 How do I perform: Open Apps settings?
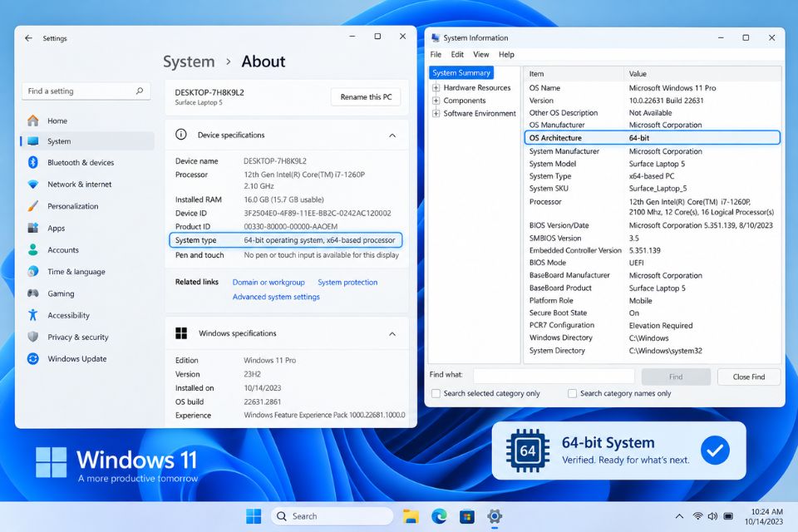pyautogui.click(x=56, y=228)
